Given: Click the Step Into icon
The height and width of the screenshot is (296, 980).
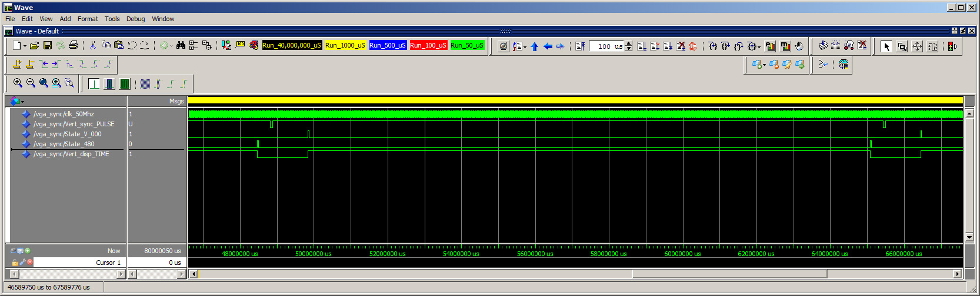Looking at the screenshot, I should pyautogui.click(x=712, y=46).
